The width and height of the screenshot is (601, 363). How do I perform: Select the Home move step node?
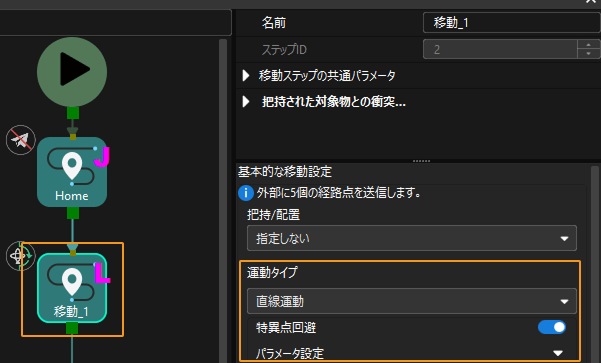(72, 172)
